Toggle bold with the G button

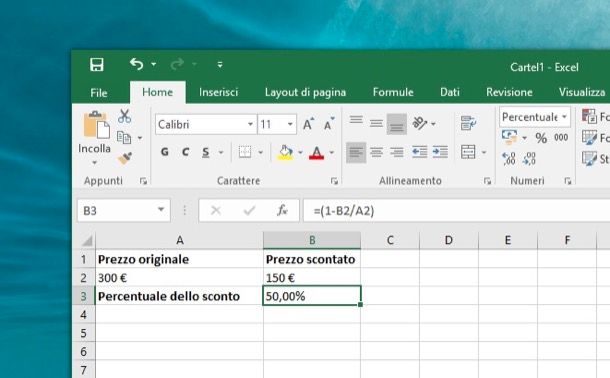165,152
